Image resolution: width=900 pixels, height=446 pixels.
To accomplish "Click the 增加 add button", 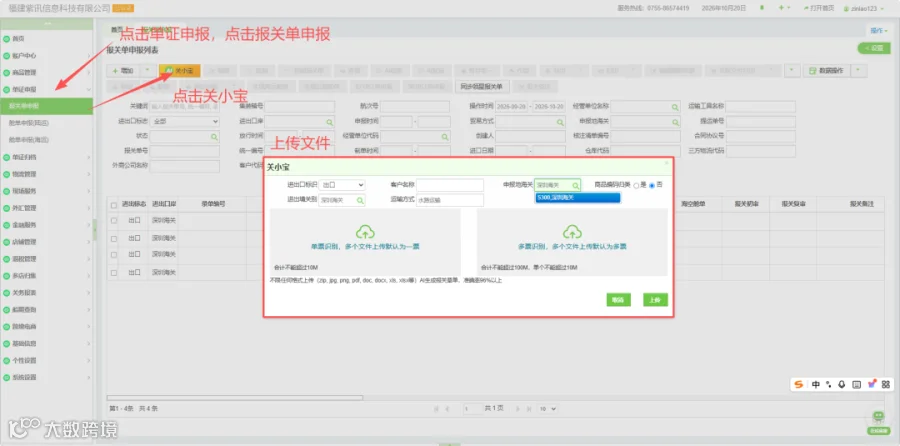I will click(x=123, y=71).
